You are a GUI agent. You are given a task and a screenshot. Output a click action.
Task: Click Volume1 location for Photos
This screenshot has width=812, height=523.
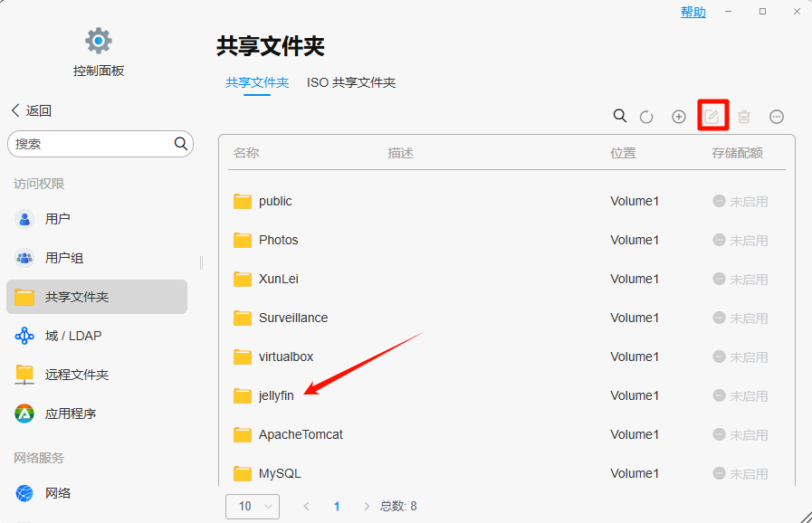[x=635, y=240]
